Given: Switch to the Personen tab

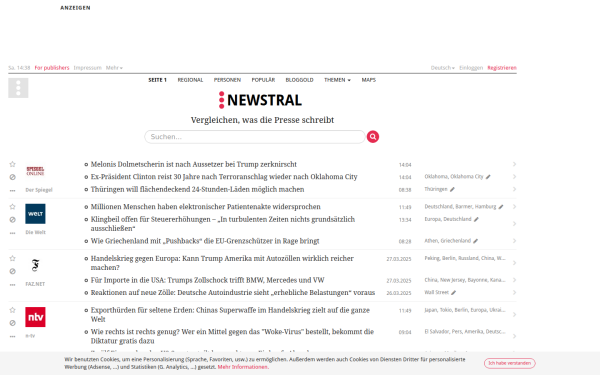Looking at the screenshot, I should click(x=227, y=80).
